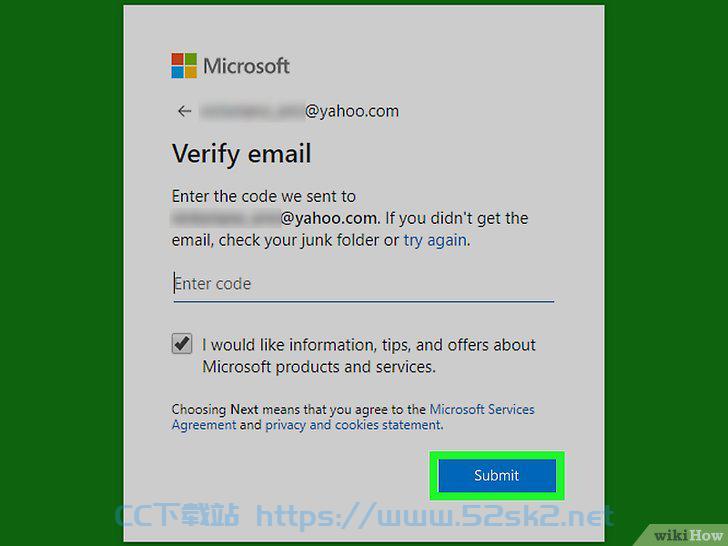Click the Microsoft four-square logo
Viewport: 728px width, 546px height.
point(184,65)
